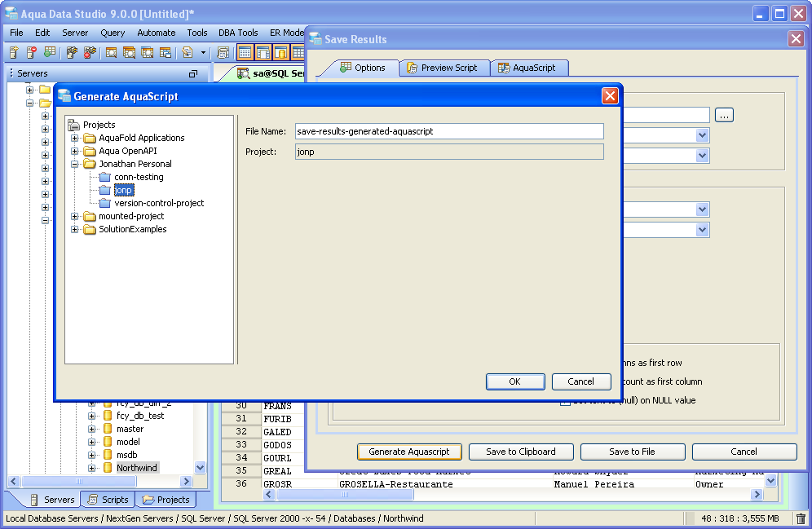Click Cancel in Save Results window
The width and height of the screenshot is (812, 529).
[744, 452]
